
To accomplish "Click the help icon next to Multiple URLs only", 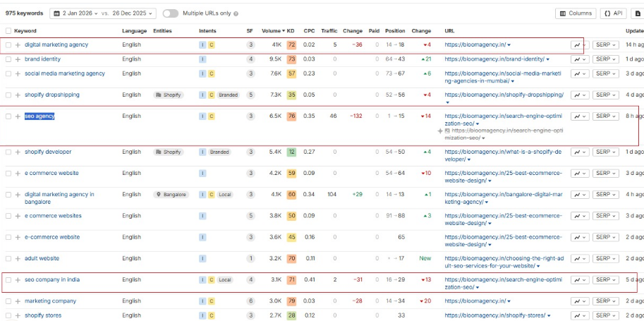I will tap(236, 13).
